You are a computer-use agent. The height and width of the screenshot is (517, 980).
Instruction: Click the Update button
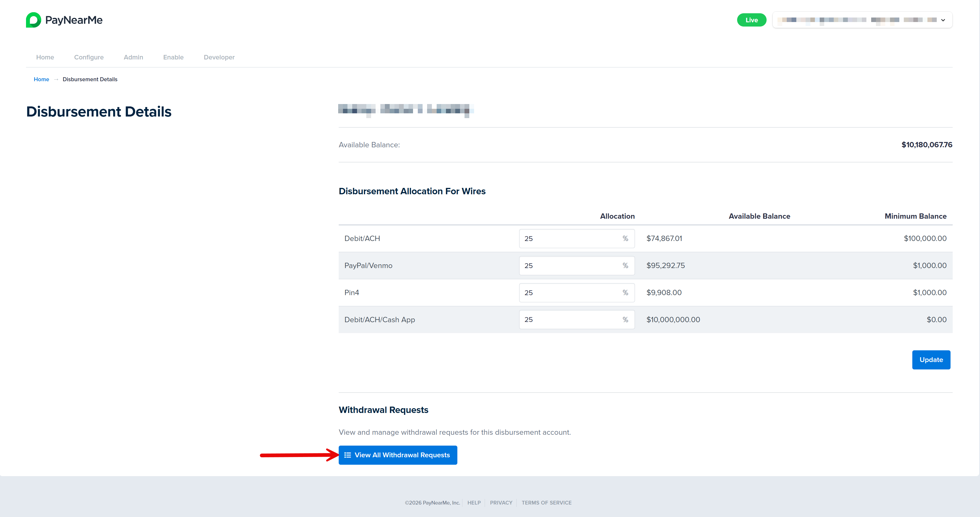931,360
